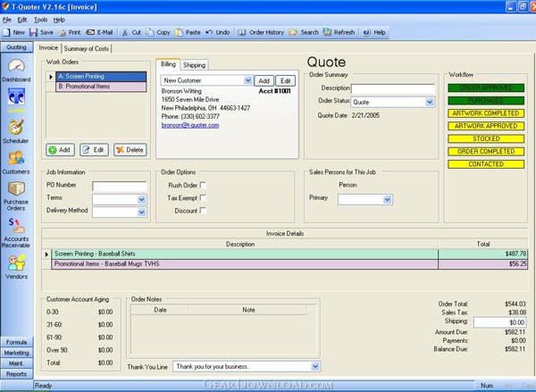Open the Order Status dropdown
The width and height of the screenshot is (536, 392).
pos(430,102)
